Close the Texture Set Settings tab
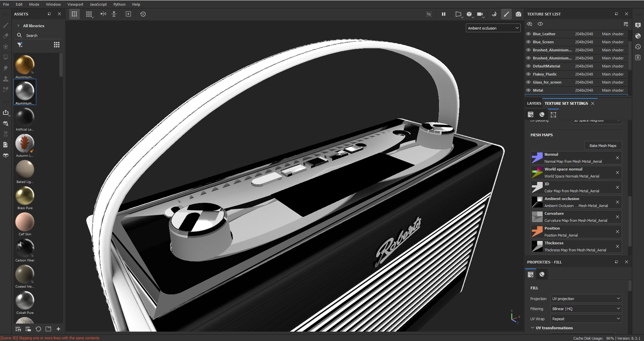This screenshot has width=644, height=341. click(593, 103)
